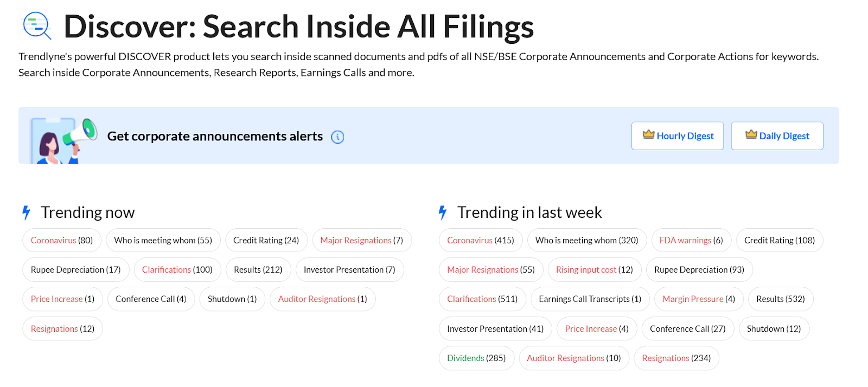Open the Results (532) tag
Viewport: 868px width, 387px height.
point(781,299)
